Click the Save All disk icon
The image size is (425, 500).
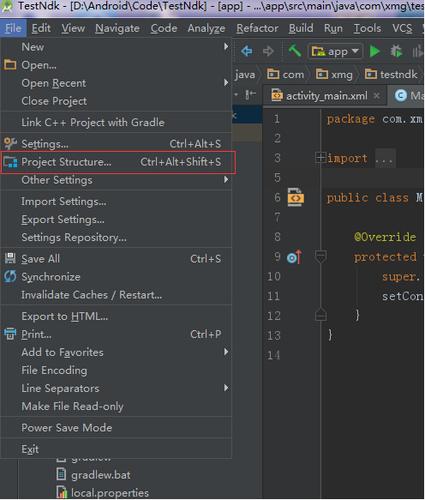pos(10,258)
